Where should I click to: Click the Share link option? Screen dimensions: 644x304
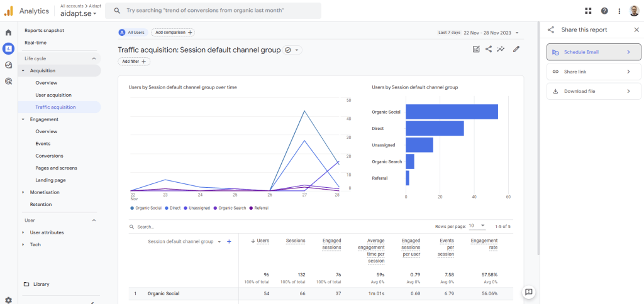tap(594, 72)
